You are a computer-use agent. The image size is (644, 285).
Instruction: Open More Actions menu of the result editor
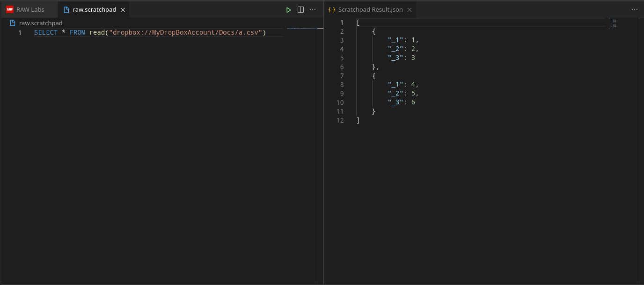click(x=635, y=10)
